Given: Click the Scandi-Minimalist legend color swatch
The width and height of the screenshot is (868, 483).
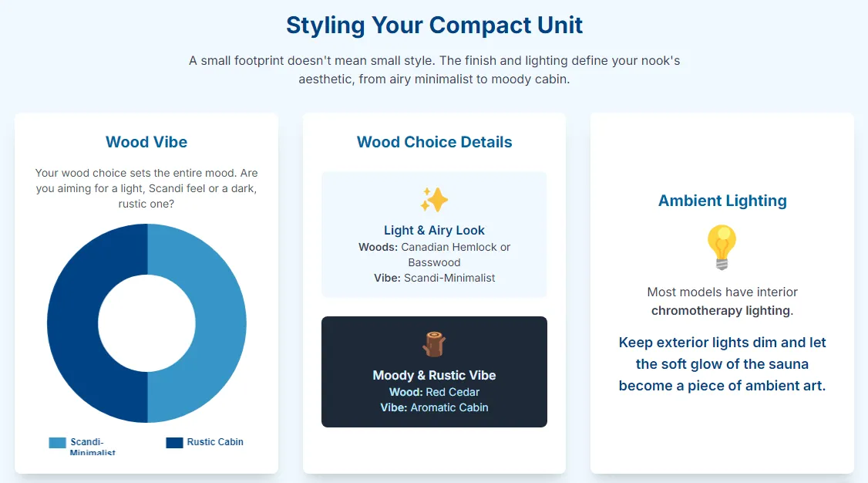Looking at the screenshot, I should [57, 443].
